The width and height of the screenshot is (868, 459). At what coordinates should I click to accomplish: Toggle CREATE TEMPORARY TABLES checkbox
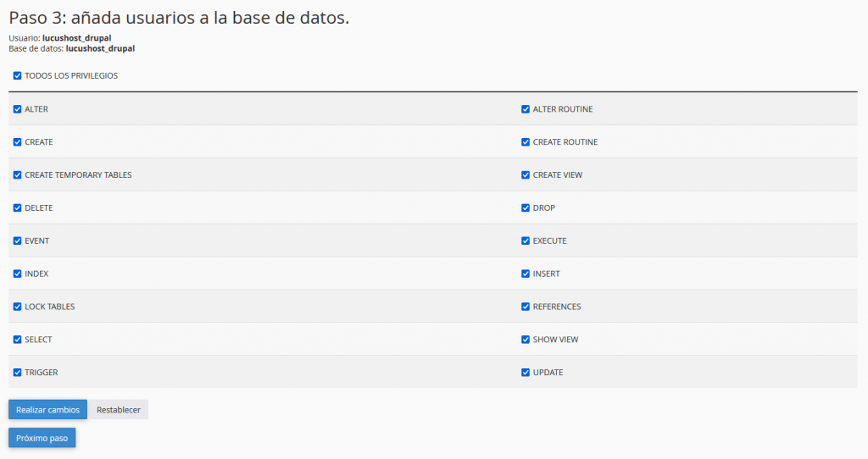(x=17, y=175)
